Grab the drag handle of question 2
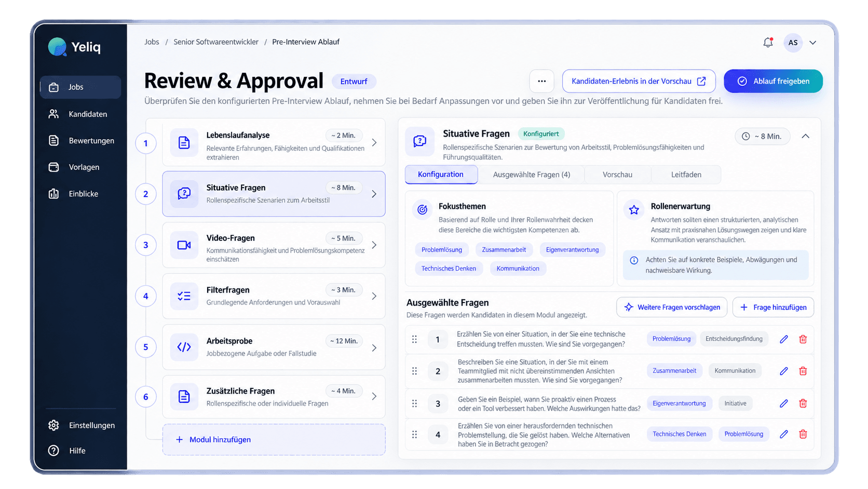 pyautogui.click(x=414, y=371)
